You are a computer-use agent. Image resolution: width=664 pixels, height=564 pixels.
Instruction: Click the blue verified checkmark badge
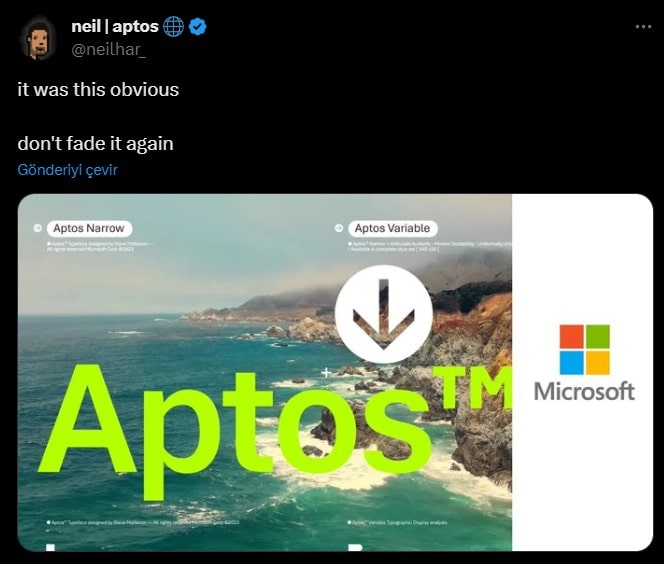tap(197, 27)
